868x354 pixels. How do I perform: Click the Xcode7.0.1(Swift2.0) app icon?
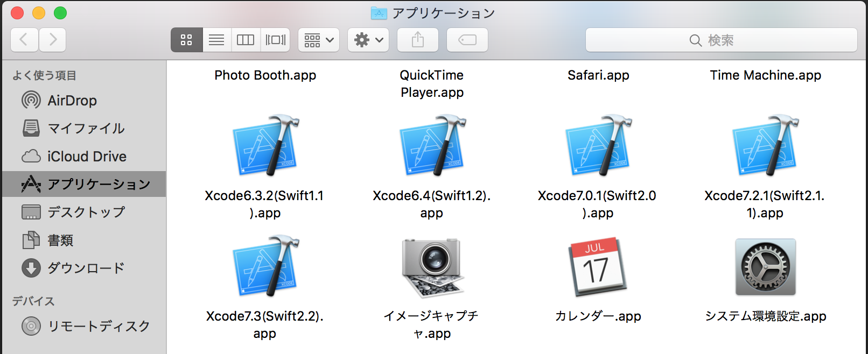tap(598, 145)
